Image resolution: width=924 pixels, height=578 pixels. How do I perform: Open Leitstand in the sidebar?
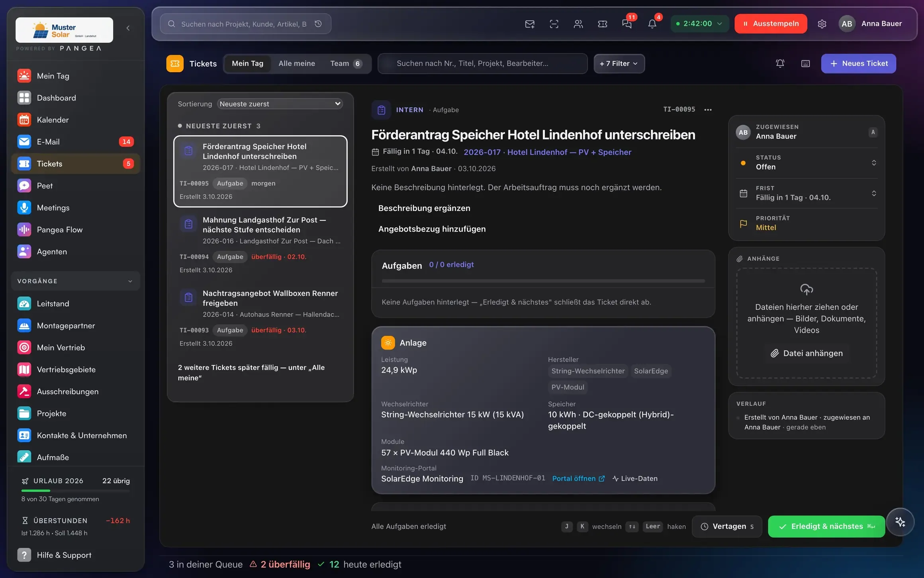(76, 304)
